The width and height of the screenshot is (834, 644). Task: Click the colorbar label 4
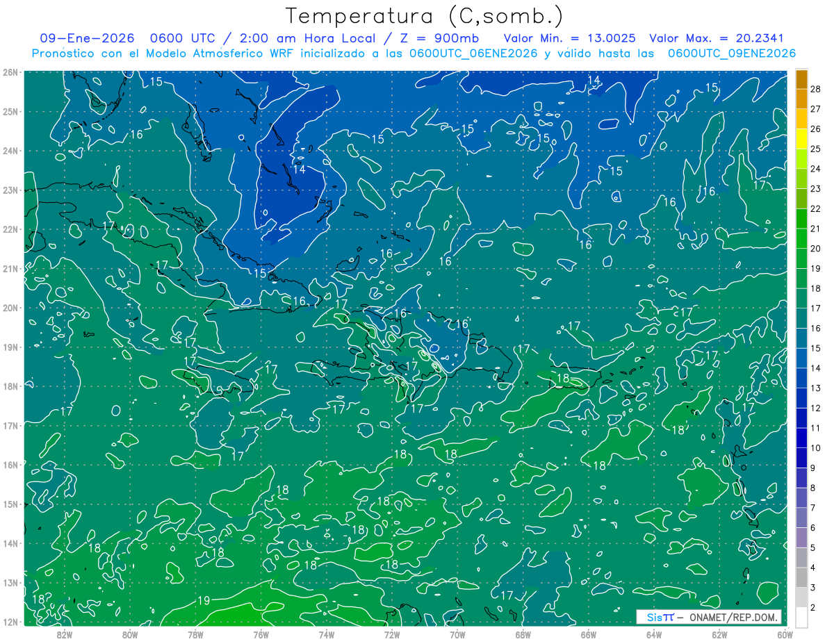812,568
